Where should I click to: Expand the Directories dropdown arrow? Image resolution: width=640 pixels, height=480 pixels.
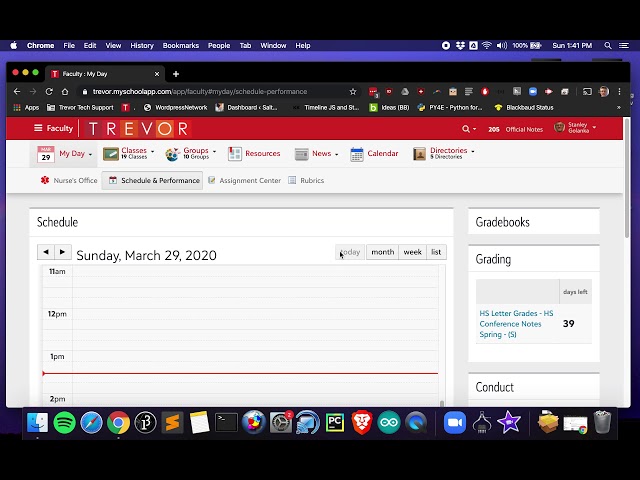point(473,151)
